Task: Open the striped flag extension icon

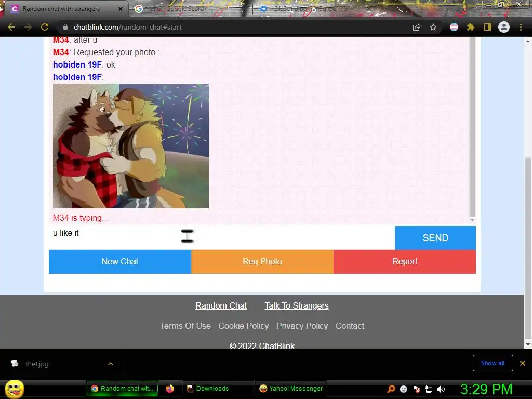Action: pos(454,27)
